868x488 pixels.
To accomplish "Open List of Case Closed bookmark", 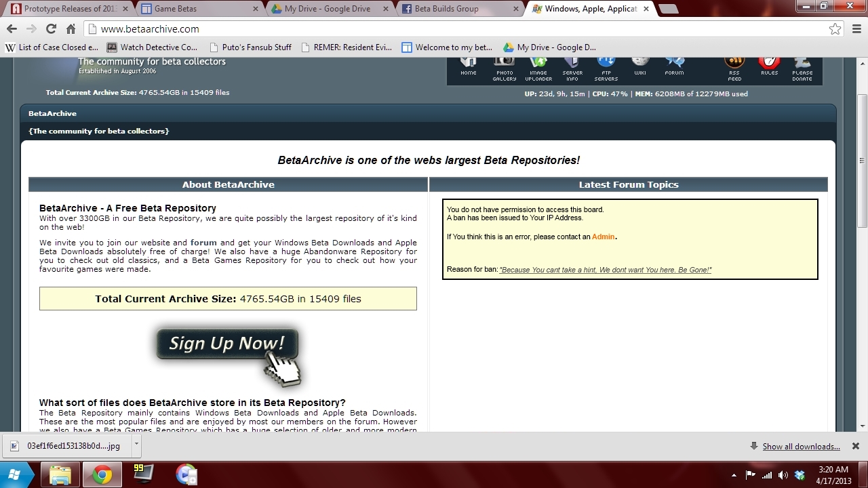I will tap(52, 47).
